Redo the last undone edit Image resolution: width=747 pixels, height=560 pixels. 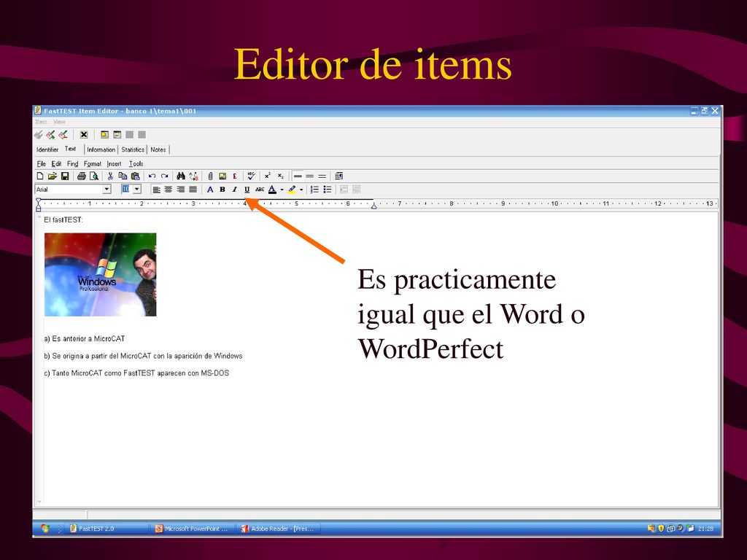click(164, 176)
